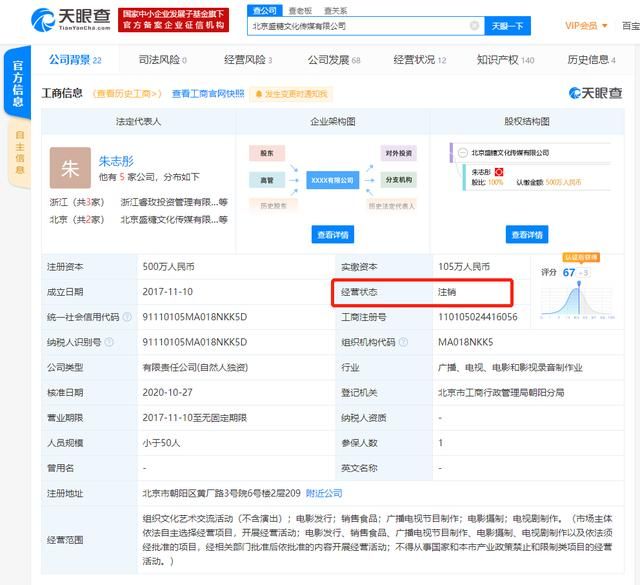The width and height of the screenshot is (640, 585).
Task: Click the 工商注册号 value 110105024416056
Action: (478, 317)
